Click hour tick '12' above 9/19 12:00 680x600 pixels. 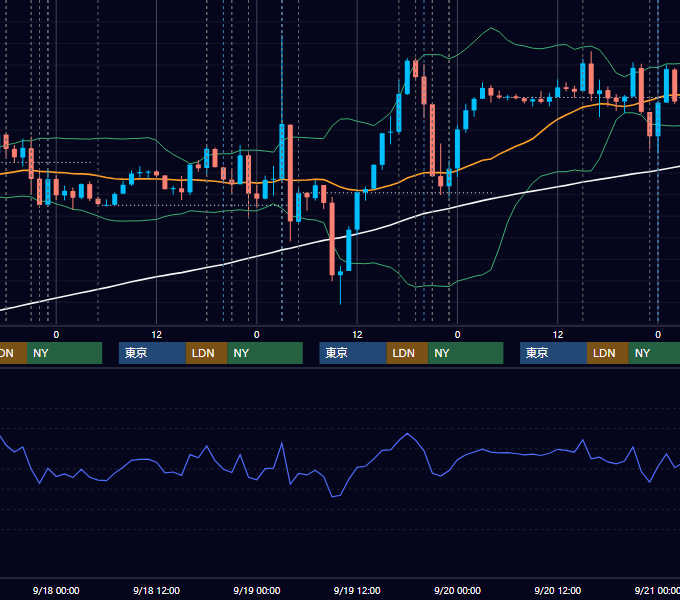(x=357, y=335)
